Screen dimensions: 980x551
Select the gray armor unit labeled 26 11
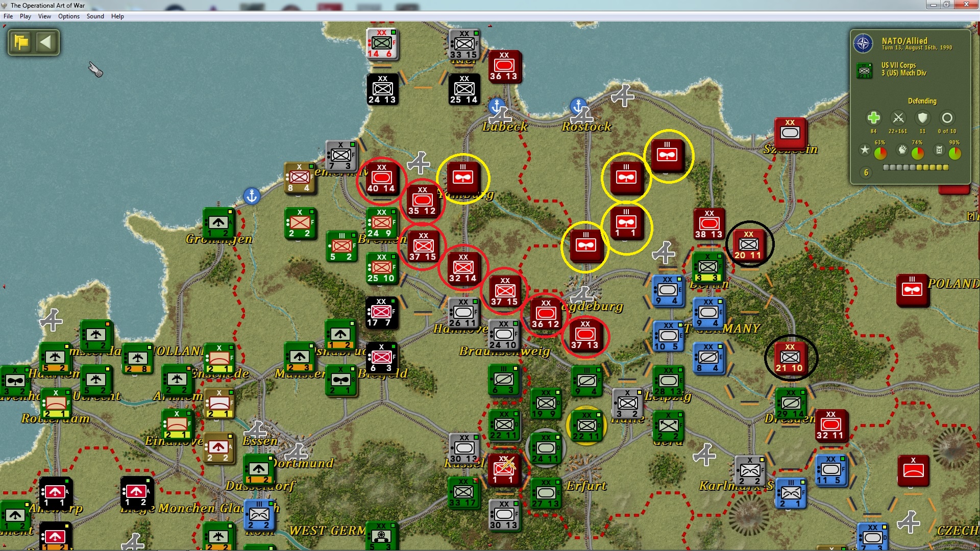463,313
